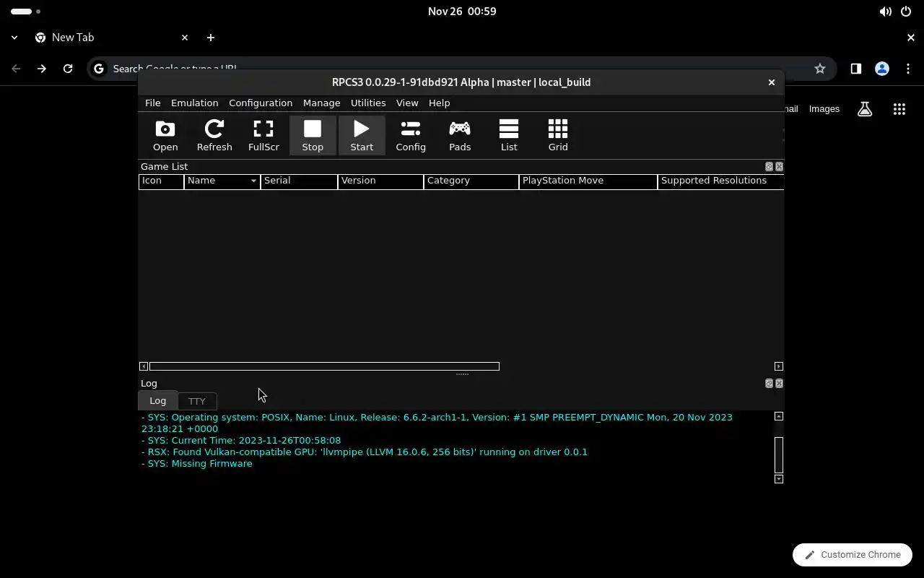Switch to Grid view icon
The image size is (924, 578).
coord(558,135)
